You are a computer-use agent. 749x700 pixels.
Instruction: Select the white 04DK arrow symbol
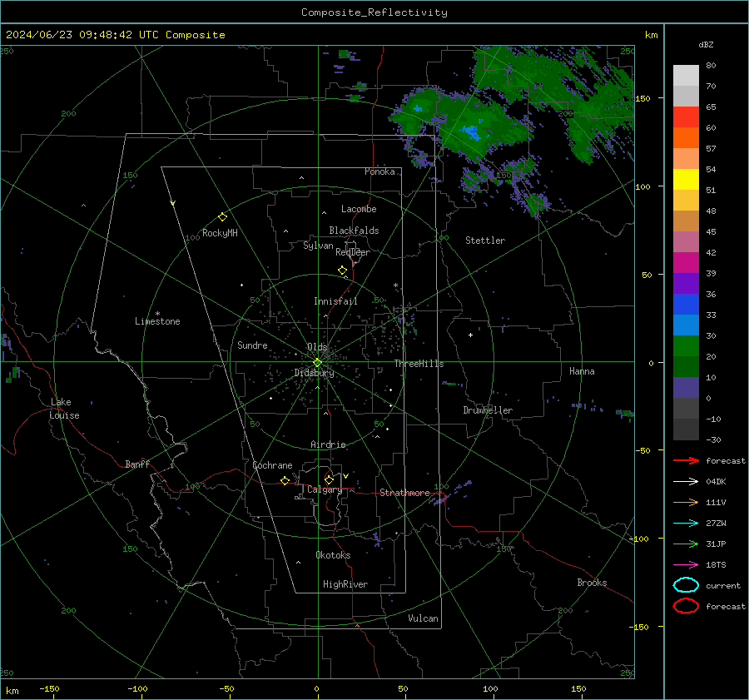686,482
